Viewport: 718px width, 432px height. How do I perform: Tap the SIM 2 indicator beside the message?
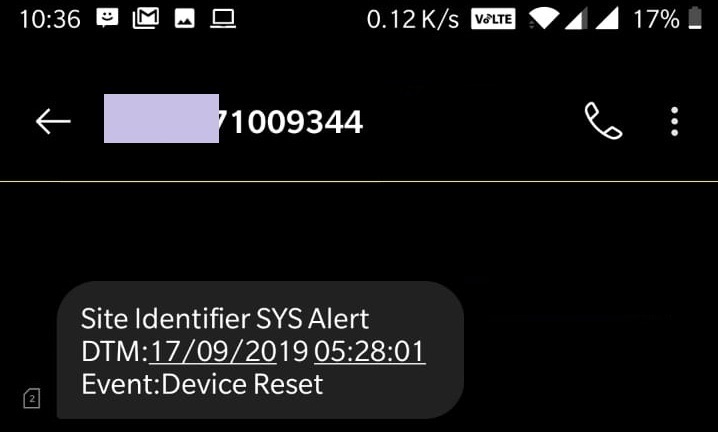tap(32, 398)
